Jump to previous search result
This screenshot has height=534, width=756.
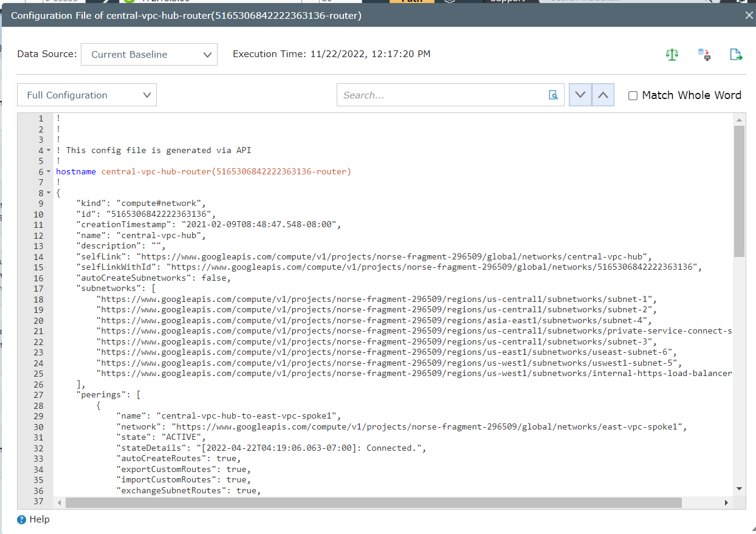tap(601, 95)
